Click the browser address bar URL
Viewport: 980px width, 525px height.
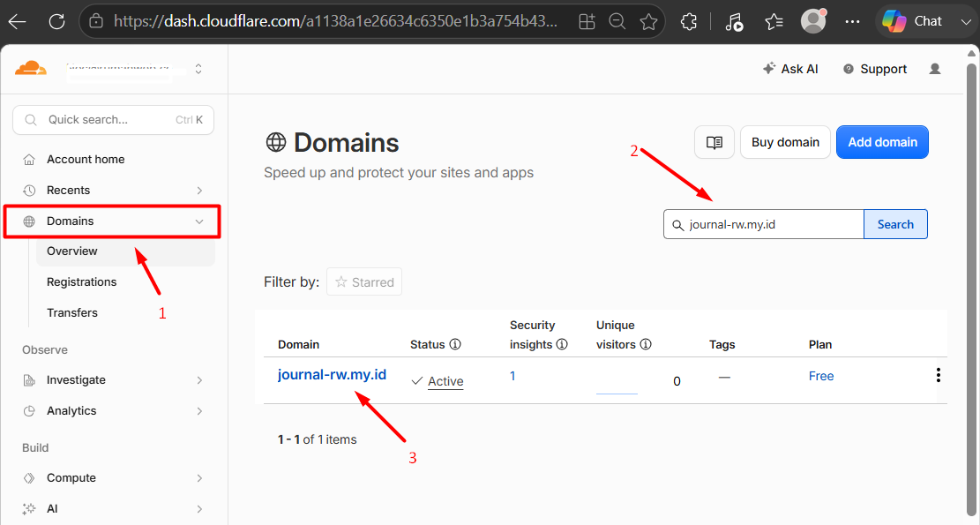click(335, 21)
